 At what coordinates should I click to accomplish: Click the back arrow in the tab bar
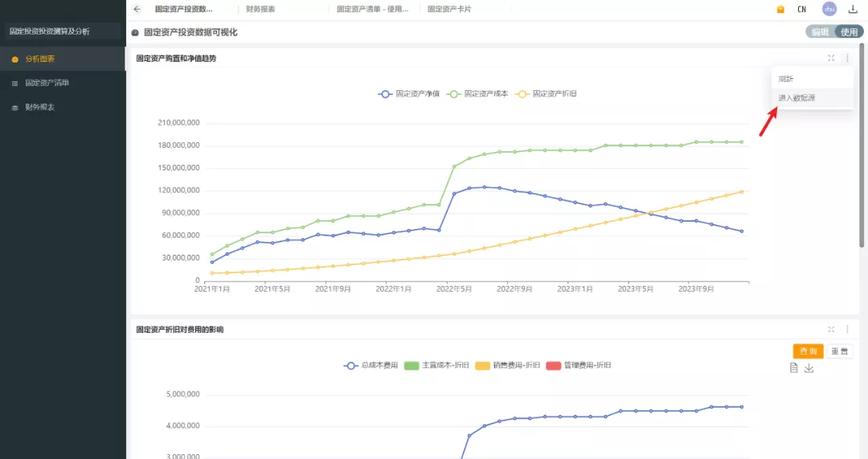(x=137, y=9)
